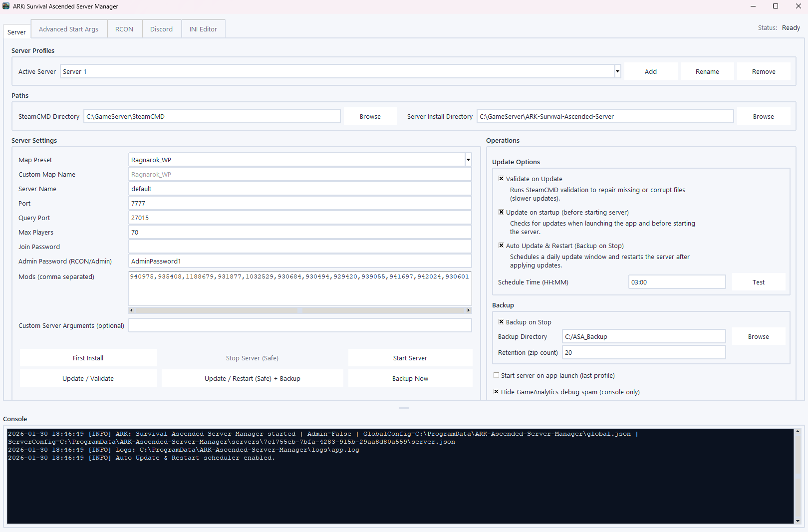Click the Backup Directory field
Image resolution: width=808 pixels, height=532 pixels.
(644, 336)
